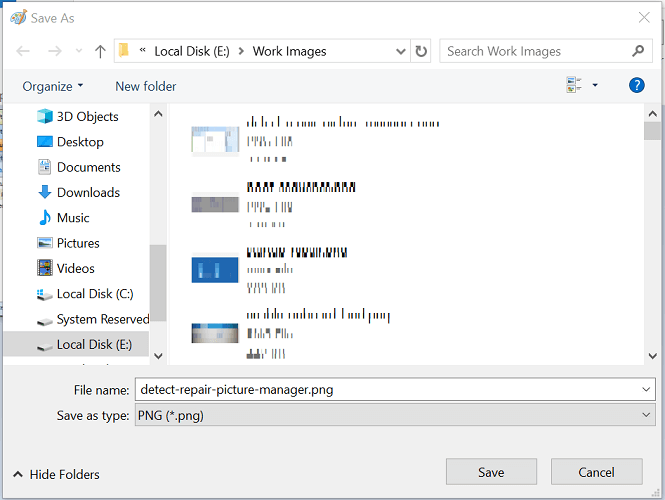Click the Cancel button
The width and height of the screenshot is (665, 500).
pos(596,472)
